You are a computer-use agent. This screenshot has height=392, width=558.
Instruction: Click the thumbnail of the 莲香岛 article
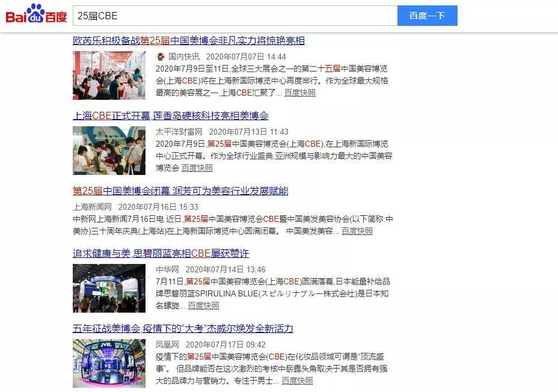[x=109, y=150]
